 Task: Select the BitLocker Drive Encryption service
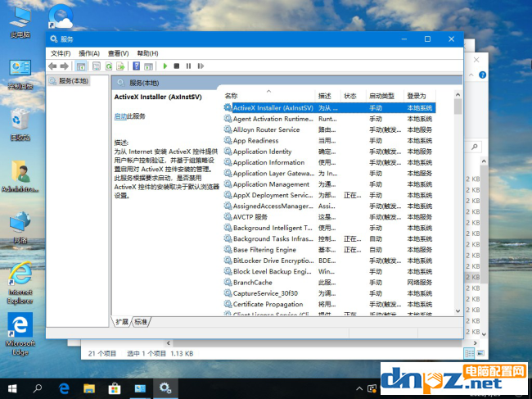pos(330,261)
